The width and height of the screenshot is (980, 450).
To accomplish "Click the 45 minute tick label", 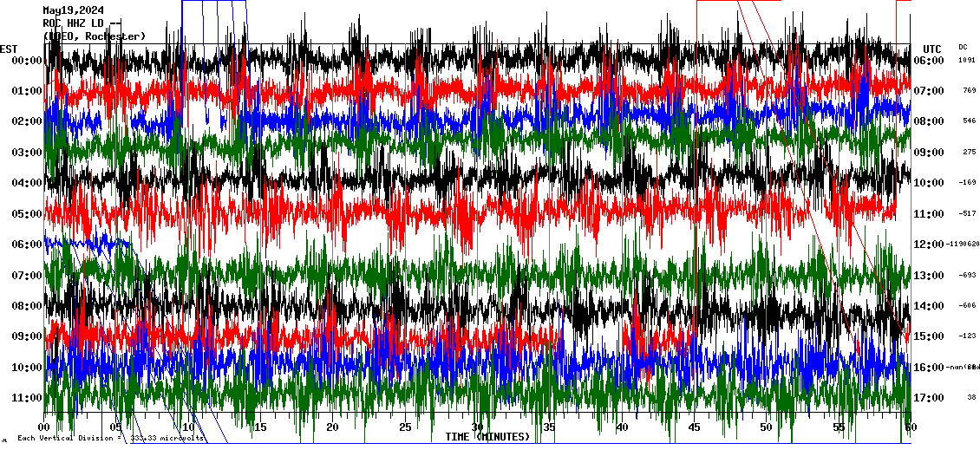I will [x=694, y=428].
